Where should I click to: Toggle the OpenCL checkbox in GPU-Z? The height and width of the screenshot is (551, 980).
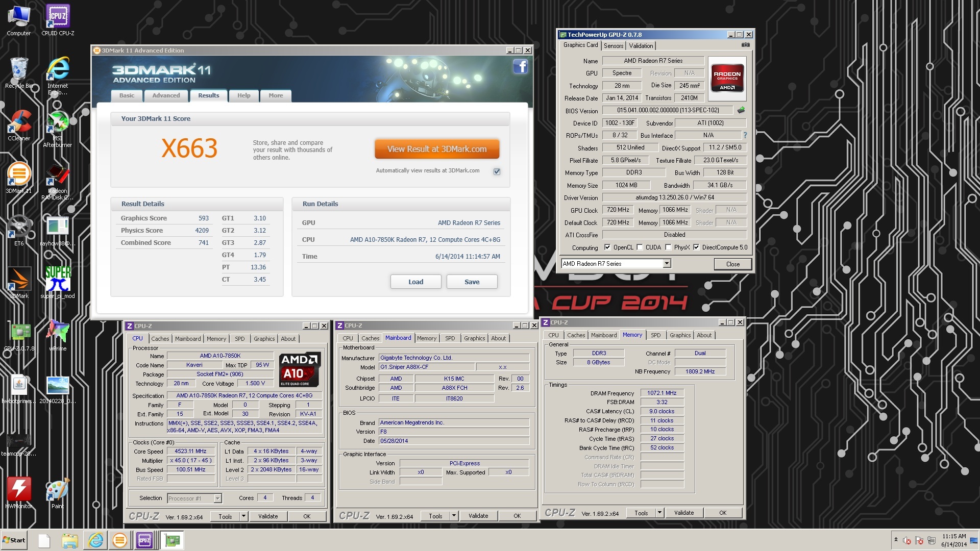607,247
